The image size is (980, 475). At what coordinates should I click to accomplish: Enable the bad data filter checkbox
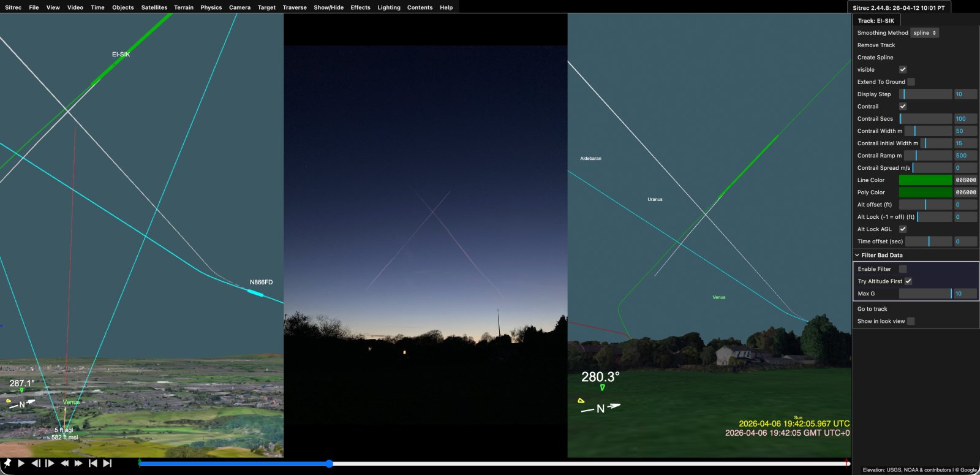(903, 269)
